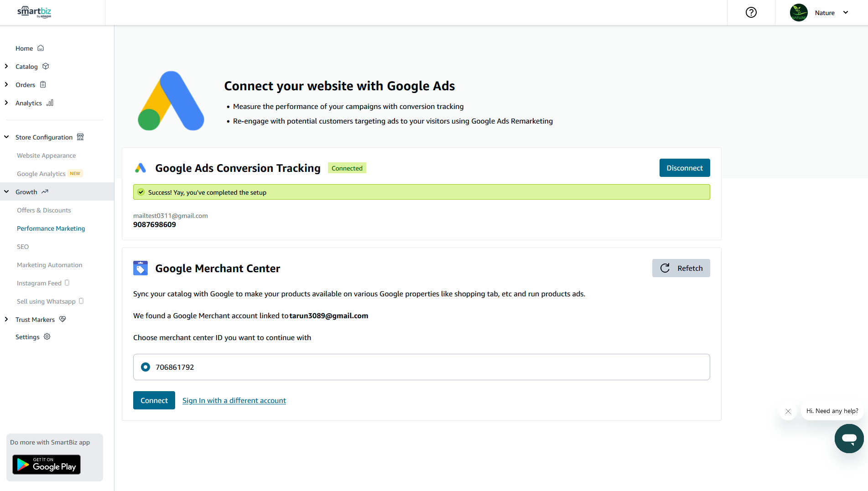The height and width of the screenshot is (491, 868).
Task: Collapse the Store Configuration chevron
Action: 6,137
